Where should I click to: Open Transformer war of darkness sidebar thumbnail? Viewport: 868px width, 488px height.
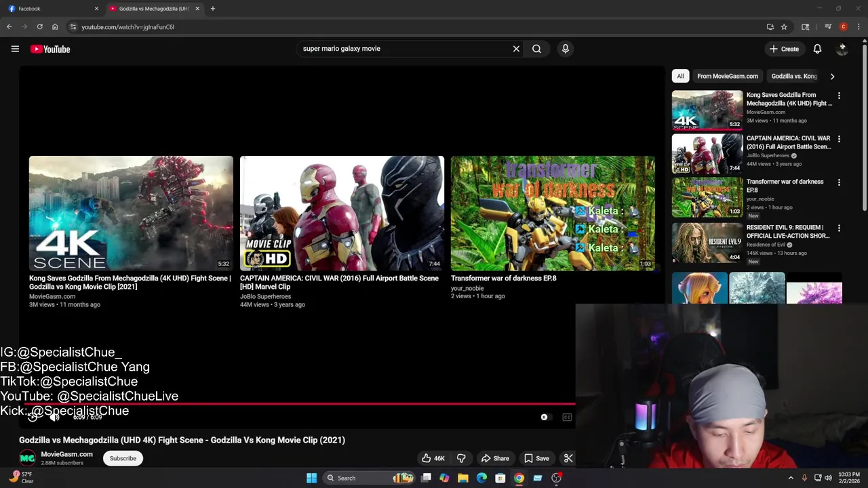707,197
